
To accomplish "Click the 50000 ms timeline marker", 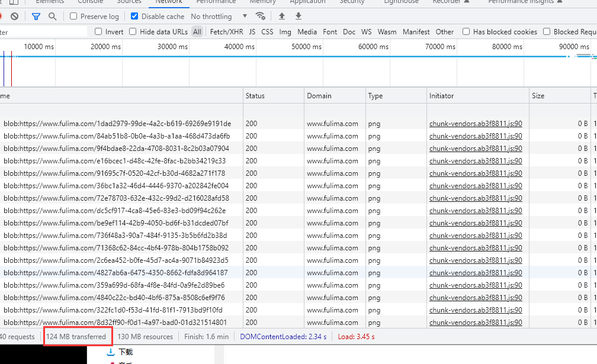I will click(x=307, y=47).
